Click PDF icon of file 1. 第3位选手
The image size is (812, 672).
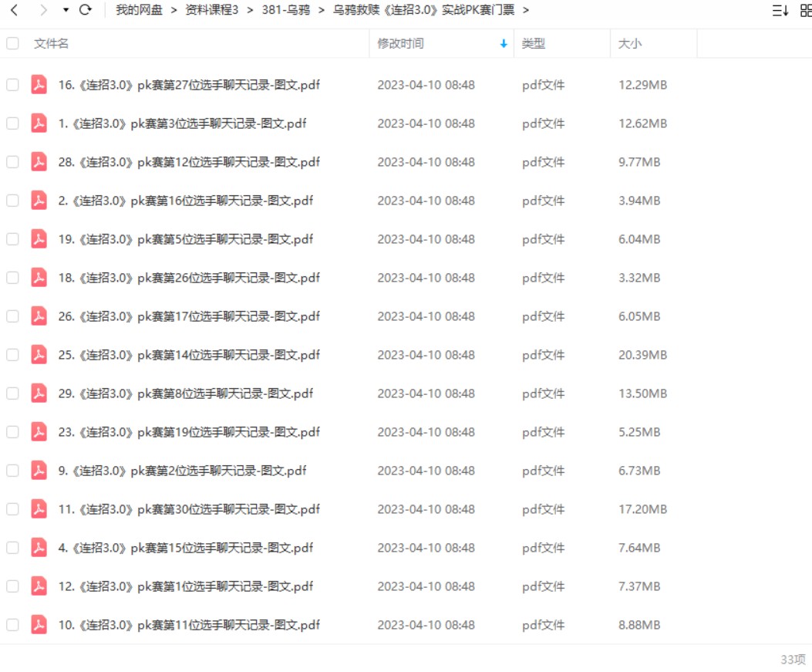[x=39, y=123]
